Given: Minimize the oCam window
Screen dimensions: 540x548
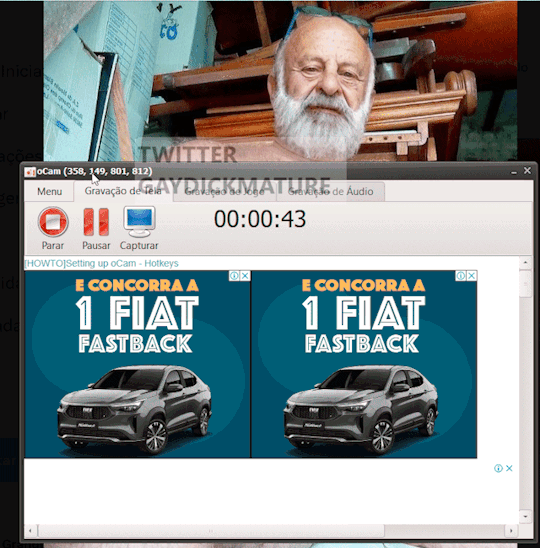Looking at the screenshot, I should tap(514, 172).
